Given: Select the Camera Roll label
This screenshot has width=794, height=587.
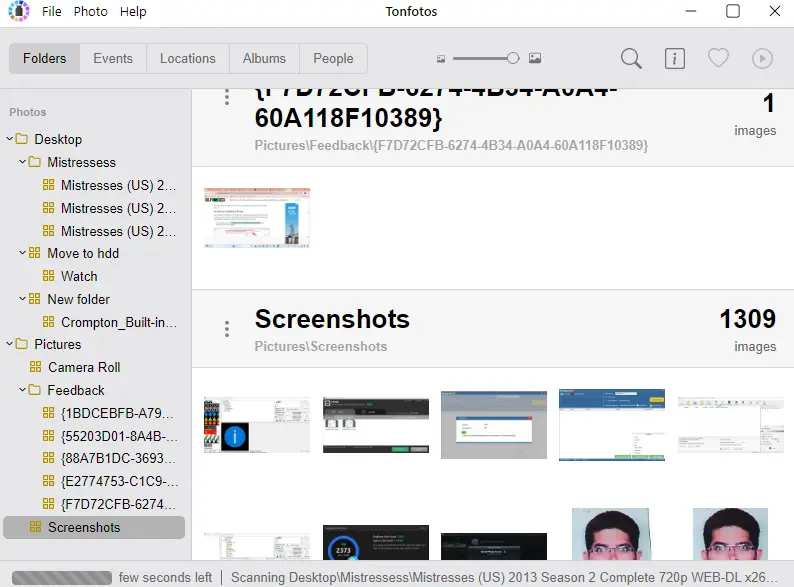Looking at the screenshot, I should (x=84, y=367).
